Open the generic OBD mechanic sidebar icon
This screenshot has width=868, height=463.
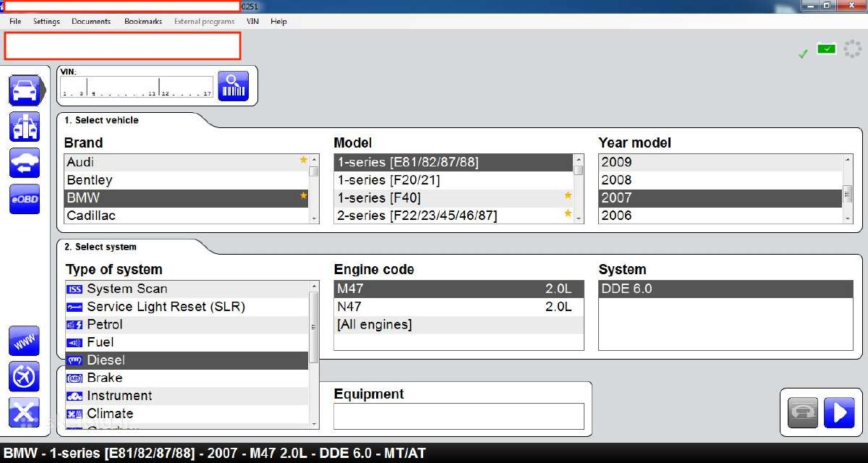[25, 127]
